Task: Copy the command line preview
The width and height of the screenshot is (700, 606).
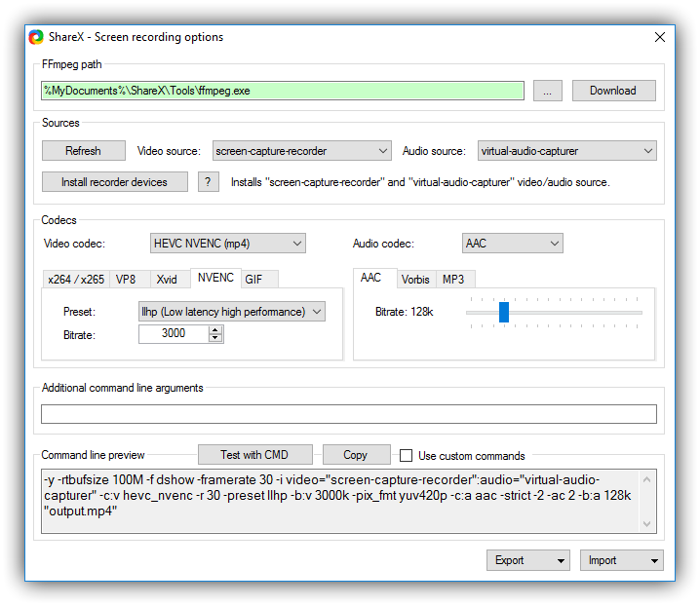Action: (x=356, y=455)
